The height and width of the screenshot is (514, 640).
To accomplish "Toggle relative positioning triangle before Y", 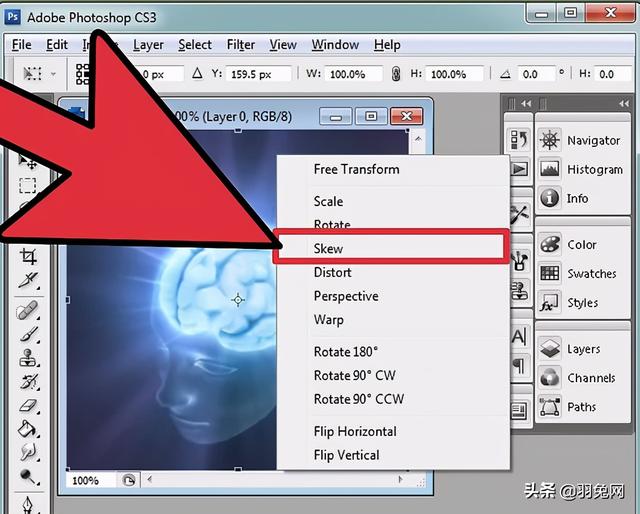I will [198, 73].
